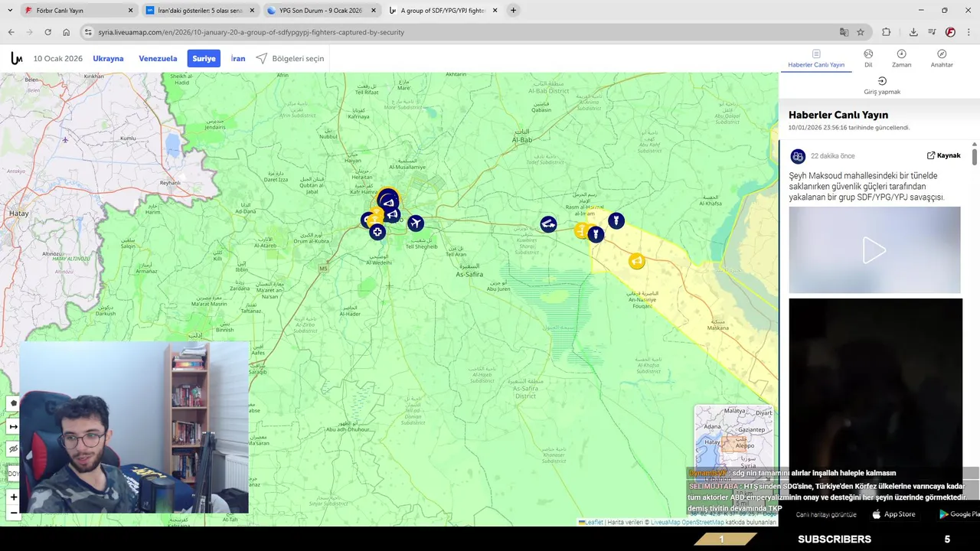
Task: Go to browser home page
Action: tap(66, 32)
